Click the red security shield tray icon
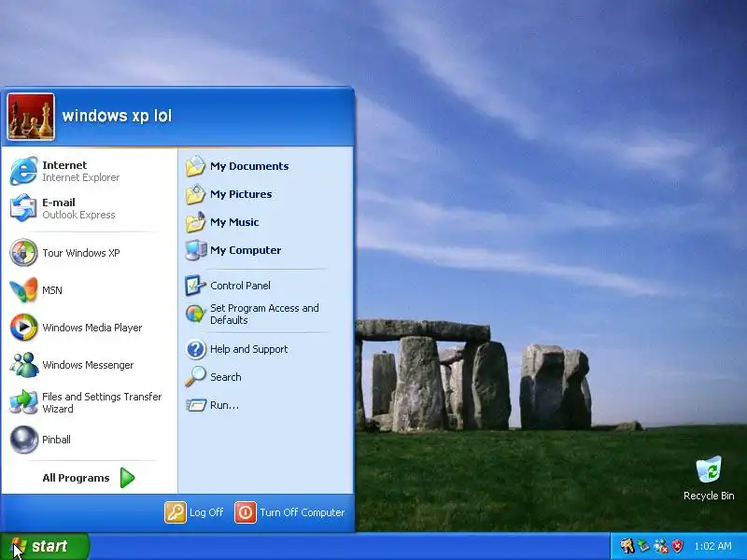The height and width of the screenshot is (560, 747). tap(678, 546)
